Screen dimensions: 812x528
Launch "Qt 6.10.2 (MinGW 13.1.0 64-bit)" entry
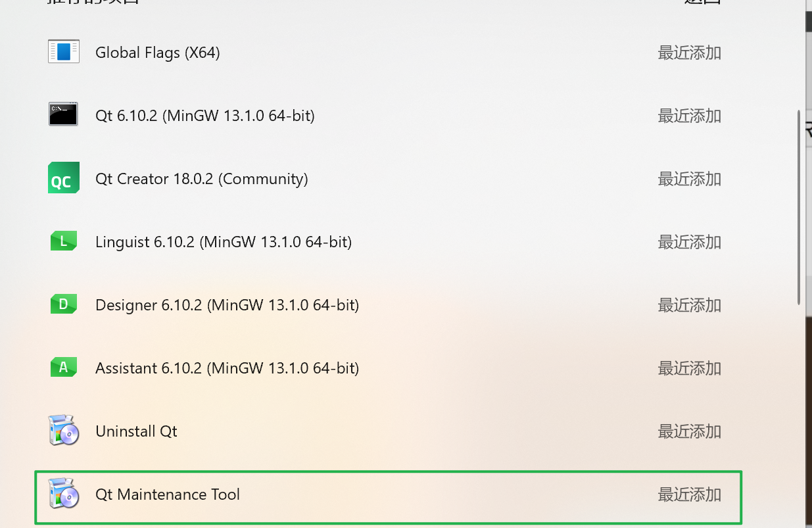[x=205, y=116]
